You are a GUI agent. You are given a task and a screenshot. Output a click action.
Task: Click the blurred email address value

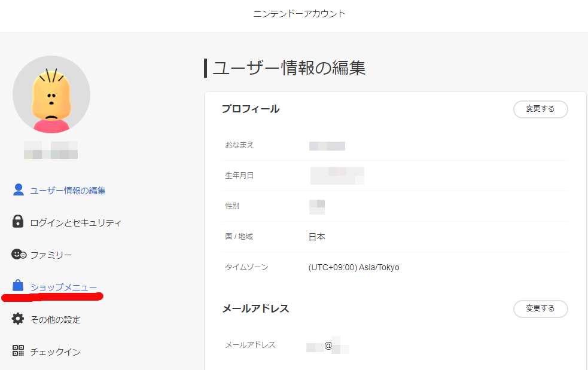point(328,345)
